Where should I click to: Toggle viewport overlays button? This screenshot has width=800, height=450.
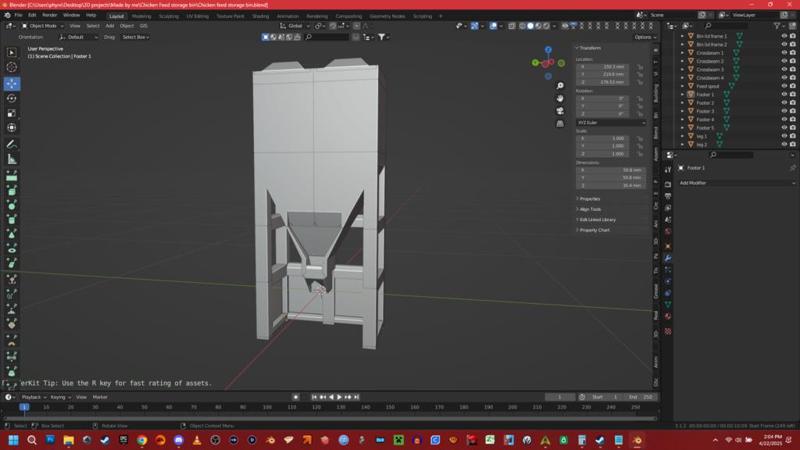pos(493,26)
